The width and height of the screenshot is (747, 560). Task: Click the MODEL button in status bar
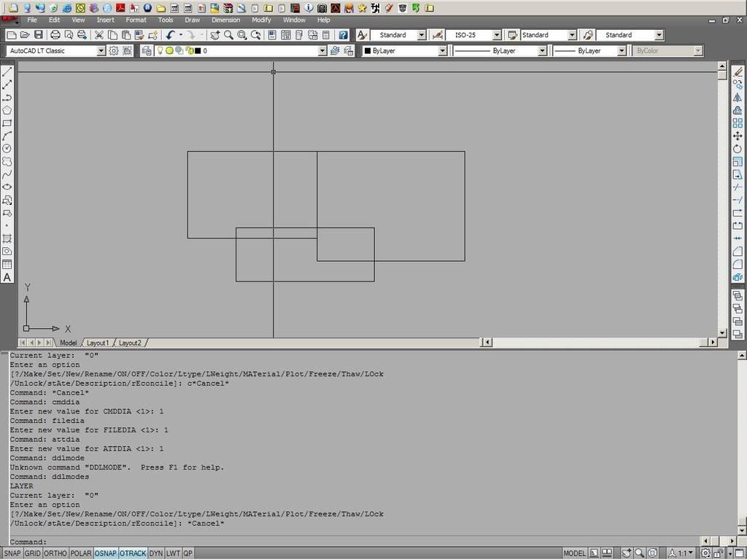point(574,553)
